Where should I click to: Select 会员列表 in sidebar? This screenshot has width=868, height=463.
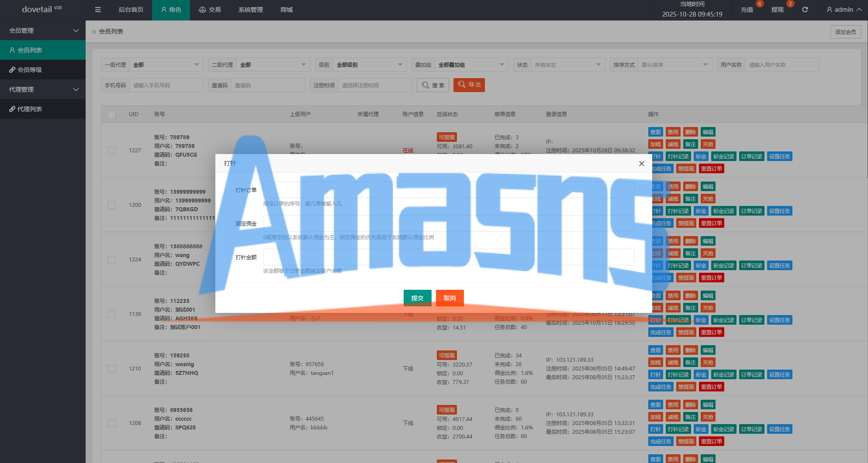tap(43, 50)
